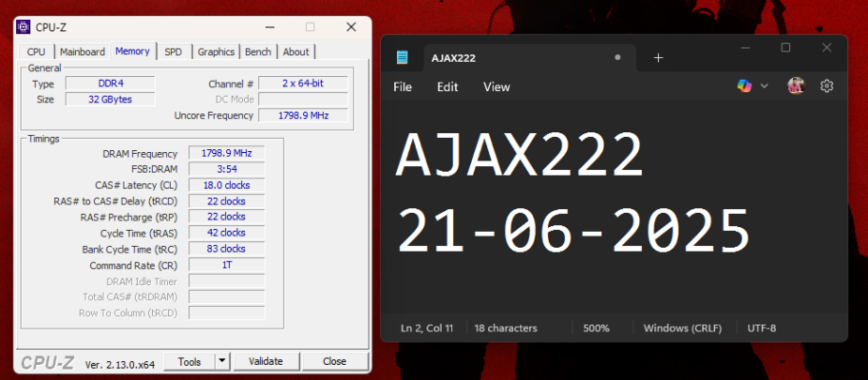This screenshot has height=380, width=868.
Task: Click the user profile avatar in Notepad
Action: 796,85
